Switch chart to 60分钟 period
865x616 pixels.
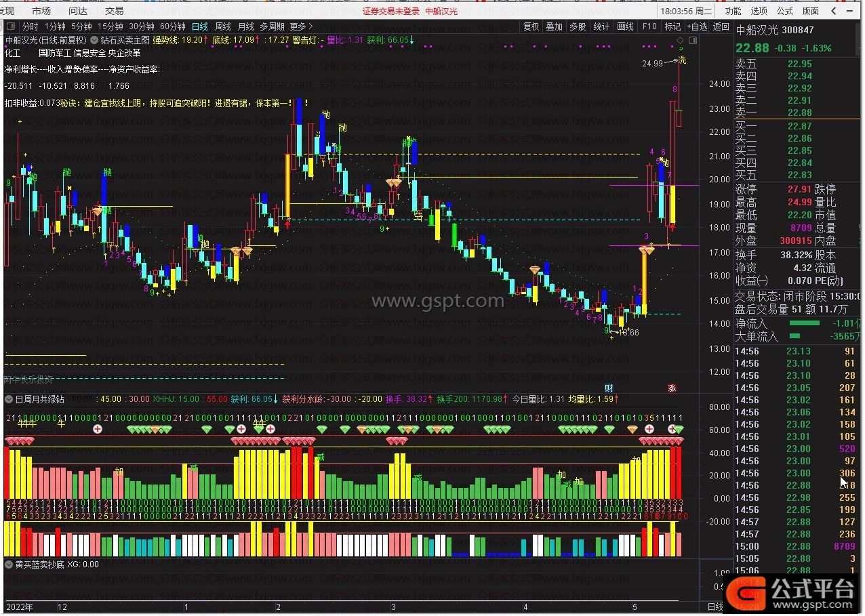coord(173,27)
